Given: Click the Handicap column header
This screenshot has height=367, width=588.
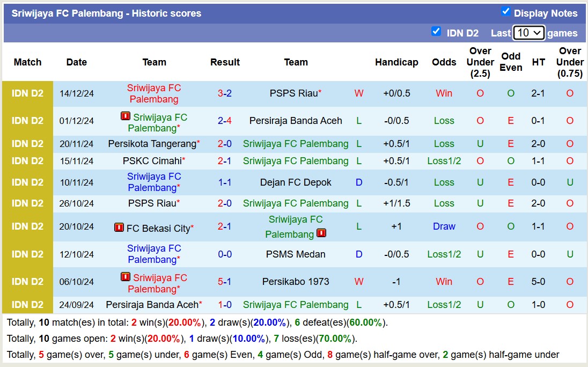Looking at the screenshot, I should coord(396,62).
